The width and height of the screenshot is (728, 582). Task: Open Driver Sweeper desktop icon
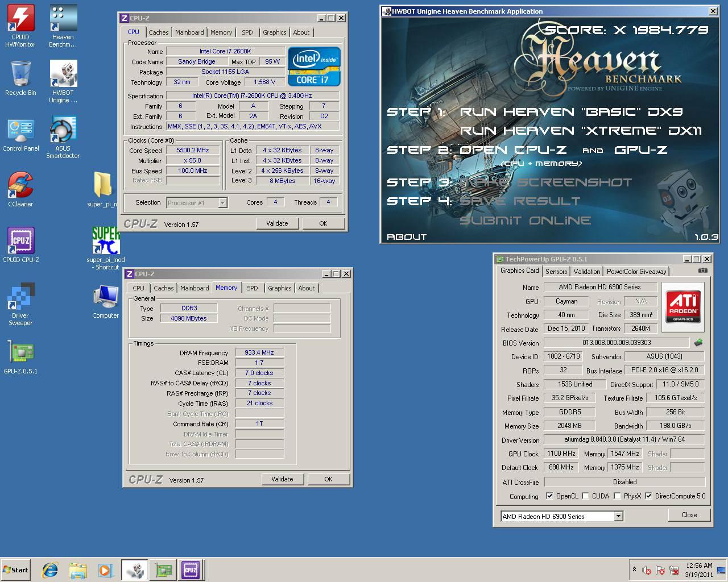20,304
